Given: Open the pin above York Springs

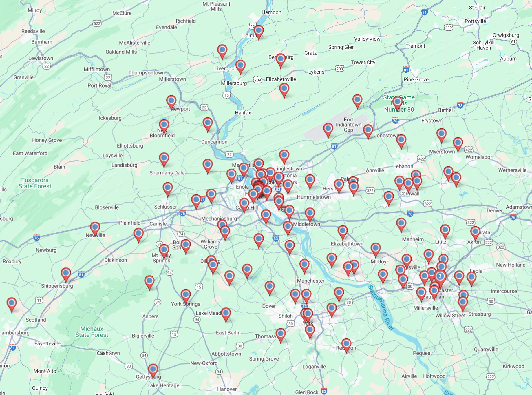Looking at the screenshot, I should [186, 295].
